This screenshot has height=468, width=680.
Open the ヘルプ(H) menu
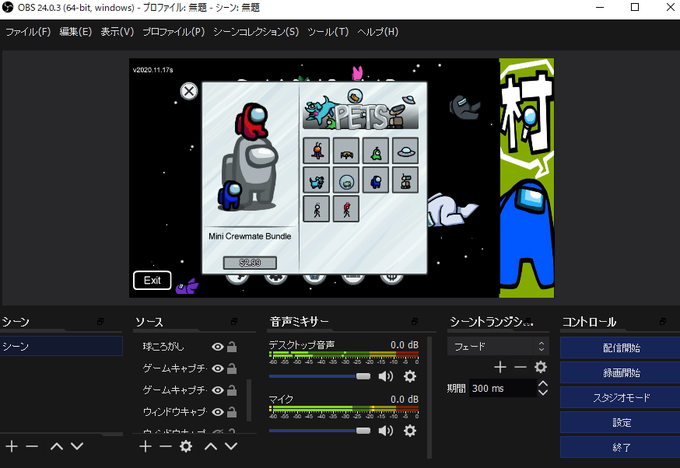click(x=378, y=32)
